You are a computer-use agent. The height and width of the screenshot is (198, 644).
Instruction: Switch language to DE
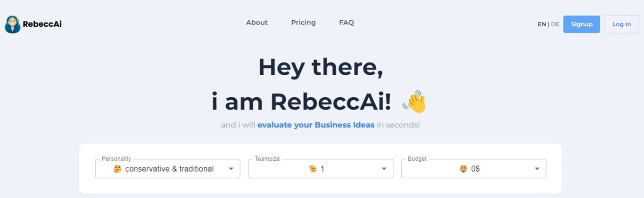[555, 24]
